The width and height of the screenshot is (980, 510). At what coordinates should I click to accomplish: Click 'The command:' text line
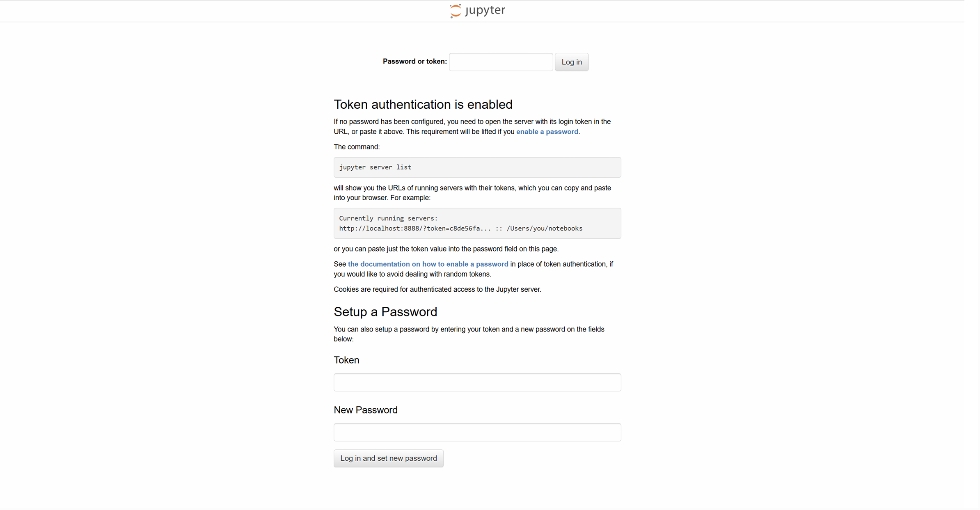pos(357,147)
